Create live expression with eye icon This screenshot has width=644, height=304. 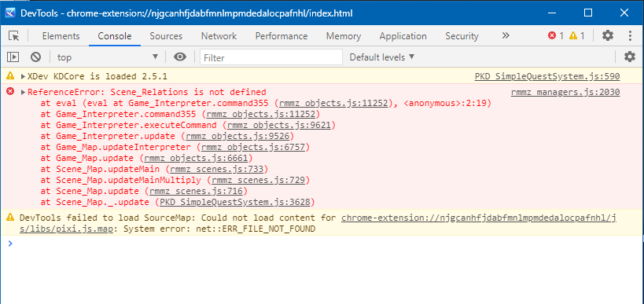tap(180, 57)
